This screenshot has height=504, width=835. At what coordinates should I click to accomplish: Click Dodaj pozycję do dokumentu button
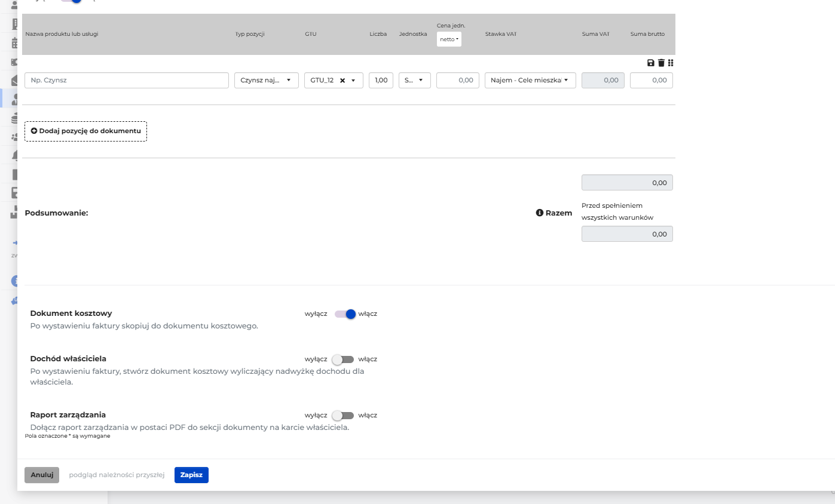tap(85, 131)
